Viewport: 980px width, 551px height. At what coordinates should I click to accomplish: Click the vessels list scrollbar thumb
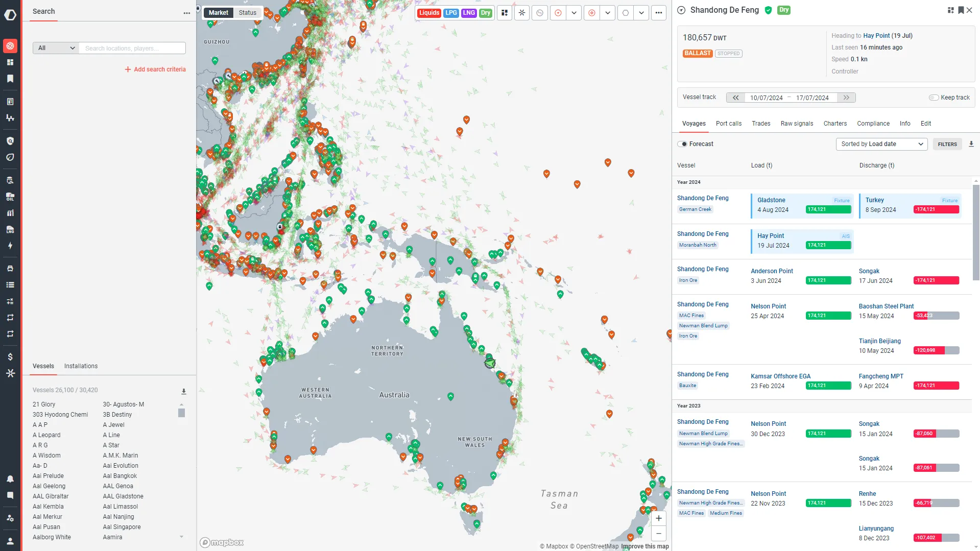pyautogui.click(x=181, y=413)
